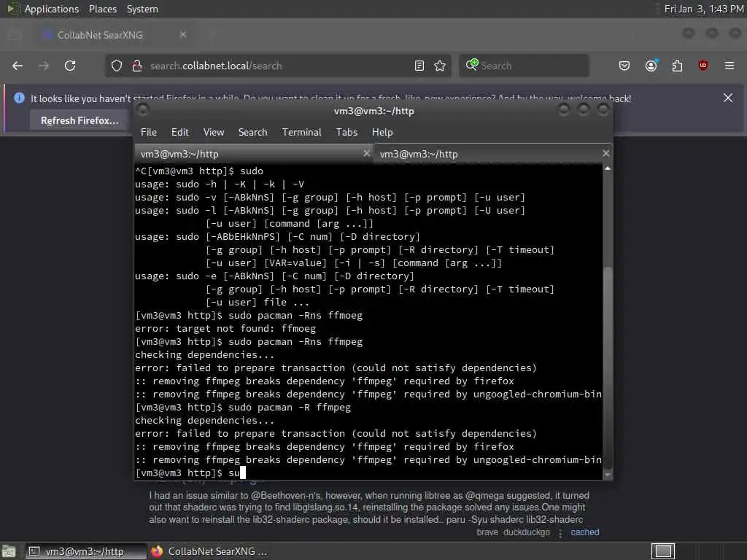Open Firefox hamburger application menu
747x560 pixels.
tap(729, 65)
